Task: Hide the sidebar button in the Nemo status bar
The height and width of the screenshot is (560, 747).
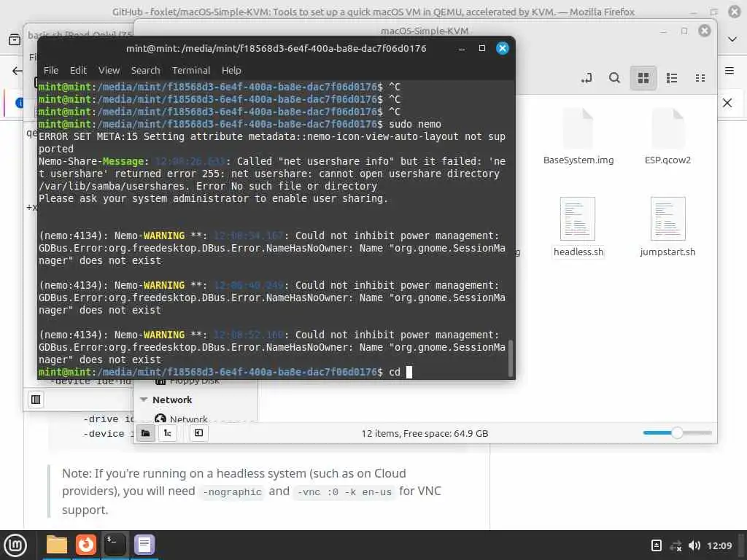Action: pyautogui.click(x=198, y=433)
